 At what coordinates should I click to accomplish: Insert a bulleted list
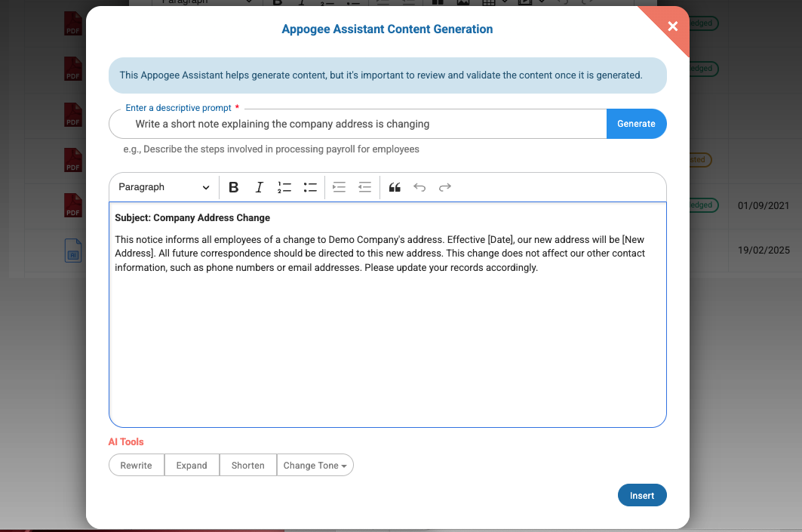[x=310, y=187]
